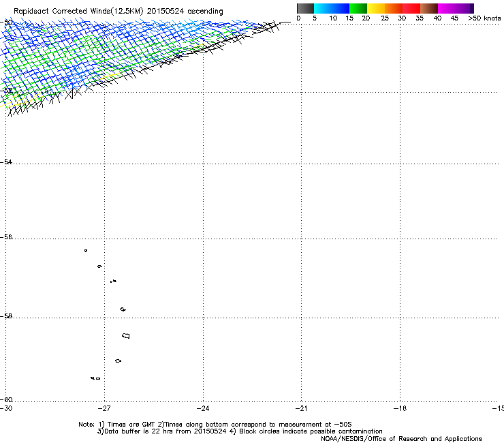Click the gray 0-5 knots color swatch

(x=305, y=8)
